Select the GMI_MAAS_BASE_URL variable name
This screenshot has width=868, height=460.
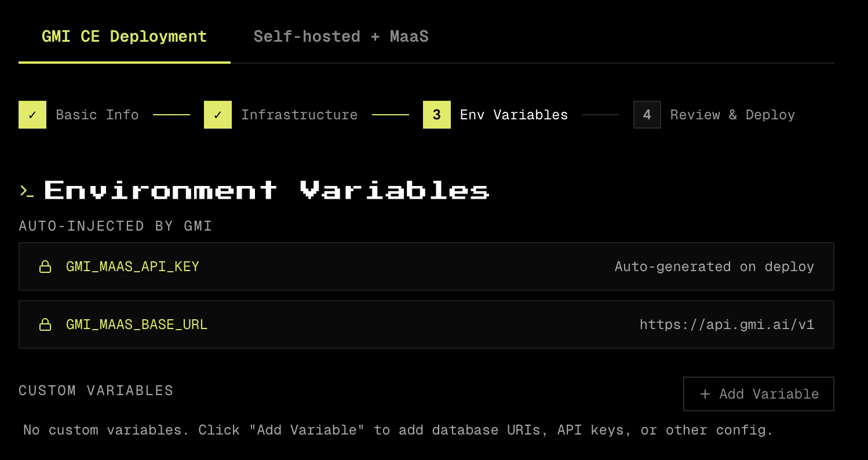click(137, 324)
